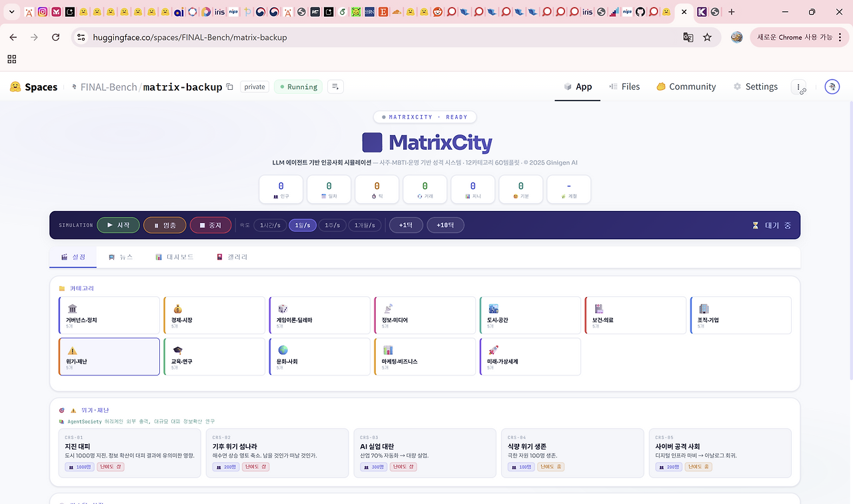The height and width of the screenshot is (504, 853).
Task: Open logs icon next to Running
Action: pos(335,87)
